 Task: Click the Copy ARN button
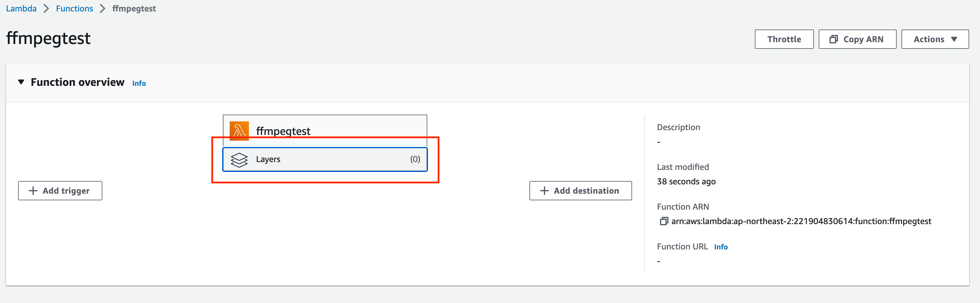(857, 39)
